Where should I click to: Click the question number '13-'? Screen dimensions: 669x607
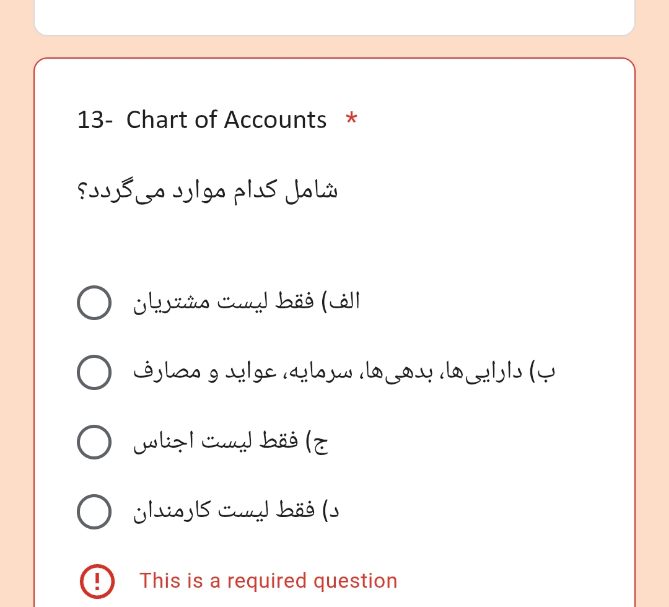(95, 120)
